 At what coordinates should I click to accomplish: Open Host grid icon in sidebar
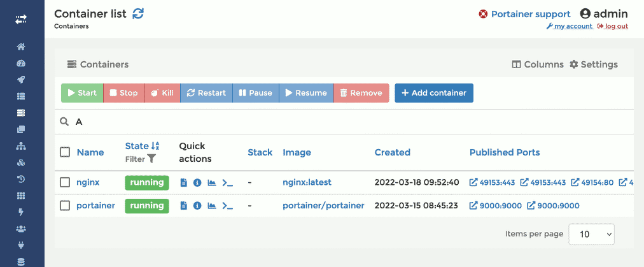pyautogui.click(x=21, y=196)
